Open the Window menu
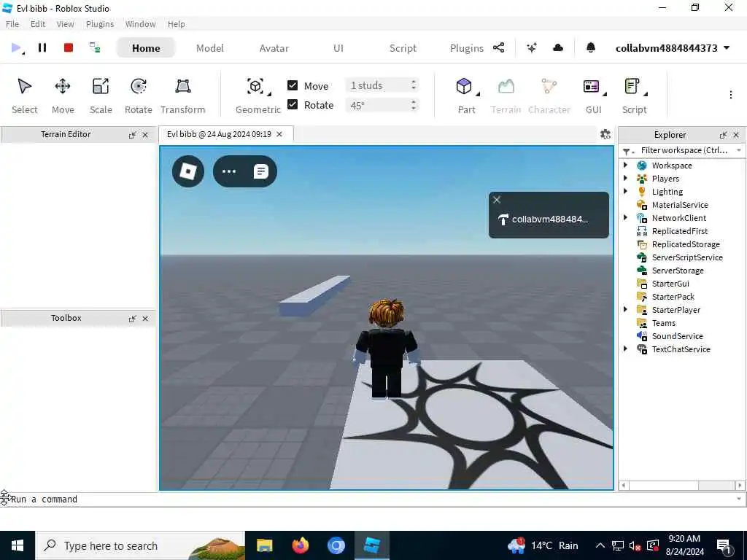 point(140,24)
